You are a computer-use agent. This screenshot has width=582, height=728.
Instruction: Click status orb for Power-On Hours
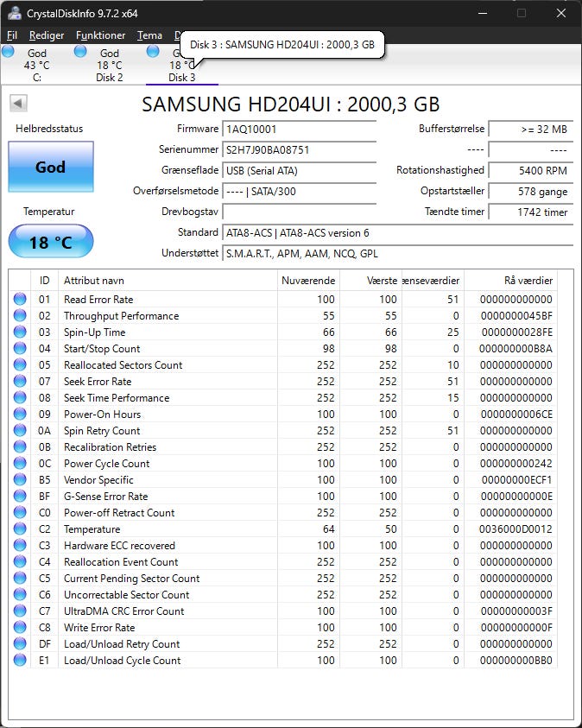click(20, 414)
